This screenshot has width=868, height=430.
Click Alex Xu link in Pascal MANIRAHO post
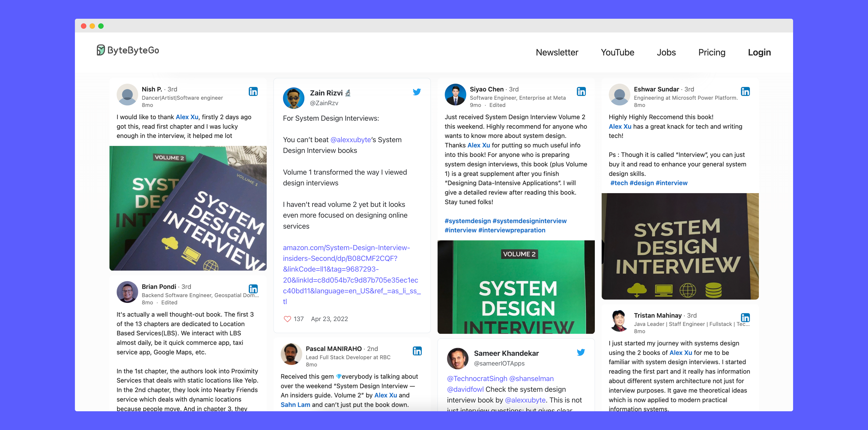386,395
